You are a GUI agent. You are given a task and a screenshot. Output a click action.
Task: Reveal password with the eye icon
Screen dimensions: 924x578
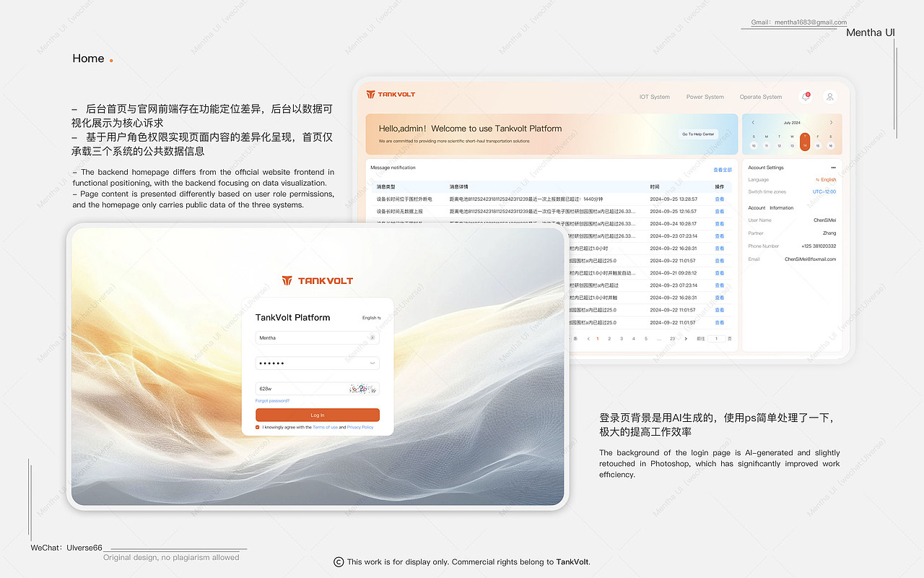[372, 363]
